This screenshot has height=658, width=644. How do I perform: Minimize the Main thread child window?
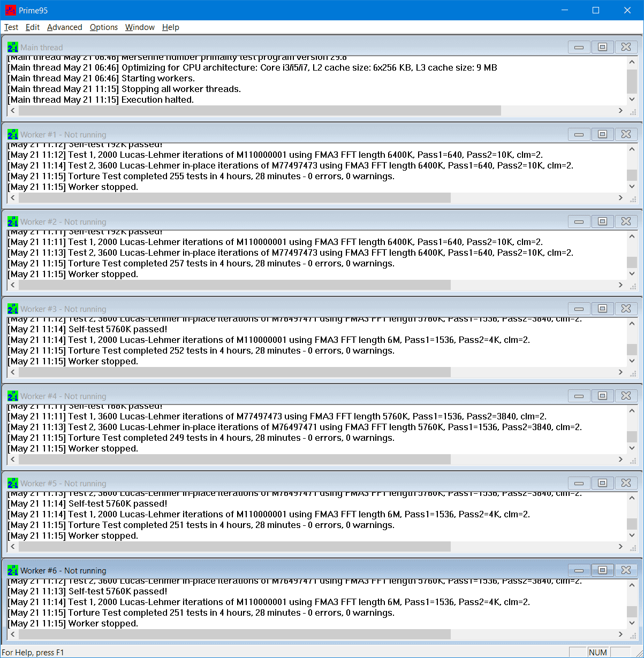click(579, 47)
